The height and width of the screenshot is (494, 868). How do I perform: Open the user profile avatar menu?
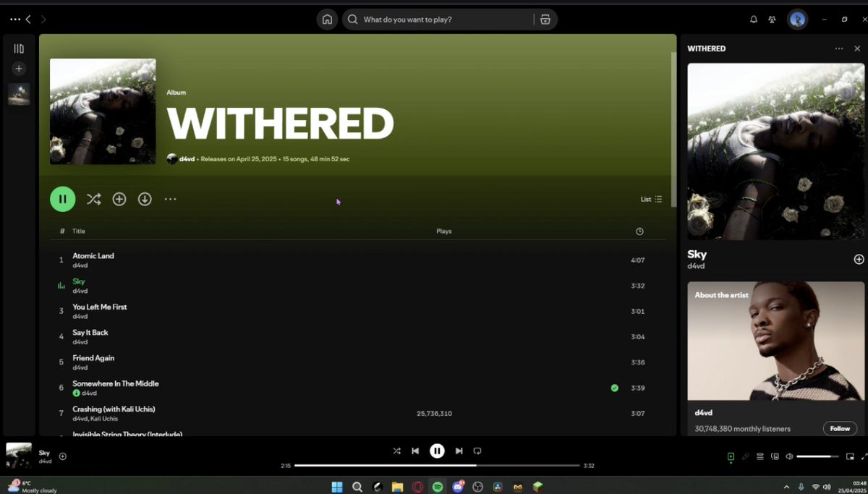[x=797, y=20]
